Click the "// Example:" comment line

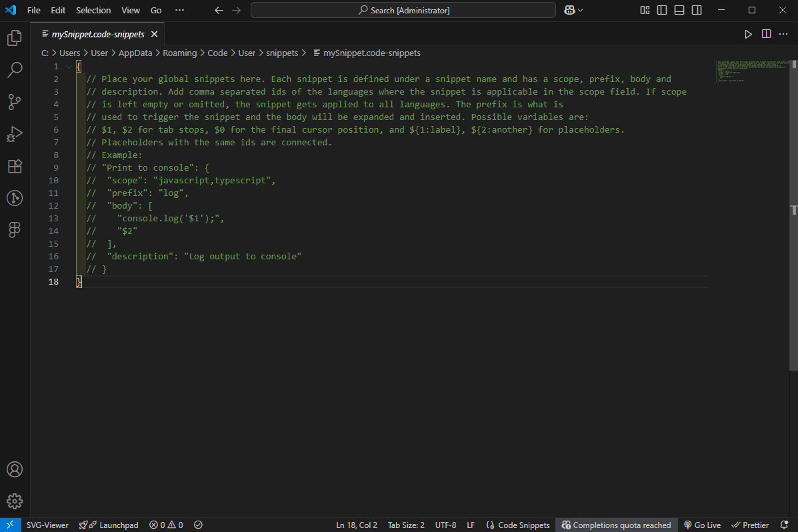coord(115,155)
